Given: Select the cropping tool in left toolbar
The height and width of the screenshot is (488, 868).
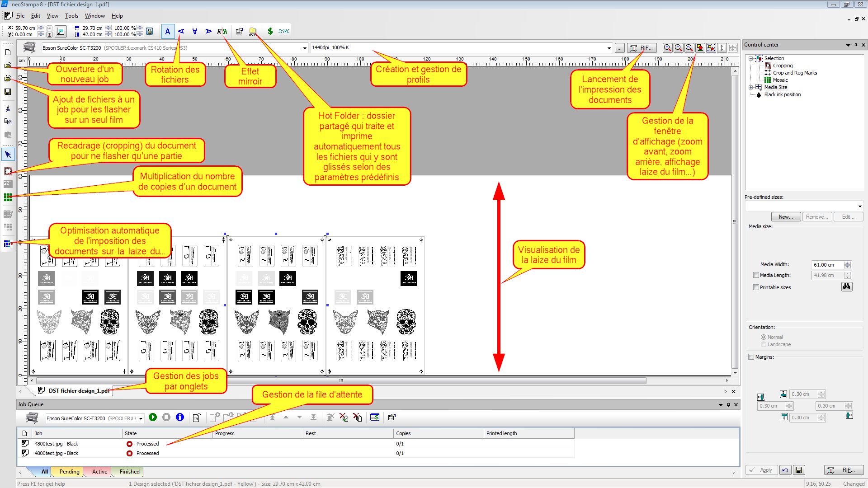Looking at the screenshot, I should pos(8,171).
